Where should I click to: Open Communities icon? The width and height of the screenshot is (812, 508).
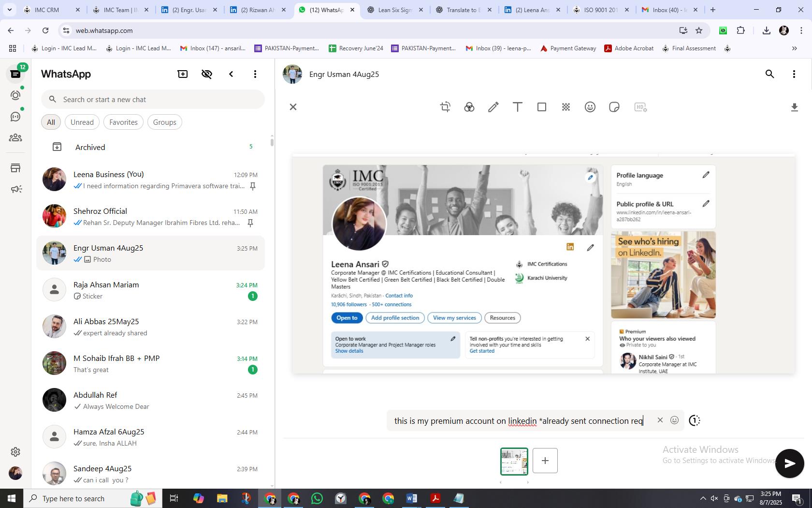click(15, 138)
